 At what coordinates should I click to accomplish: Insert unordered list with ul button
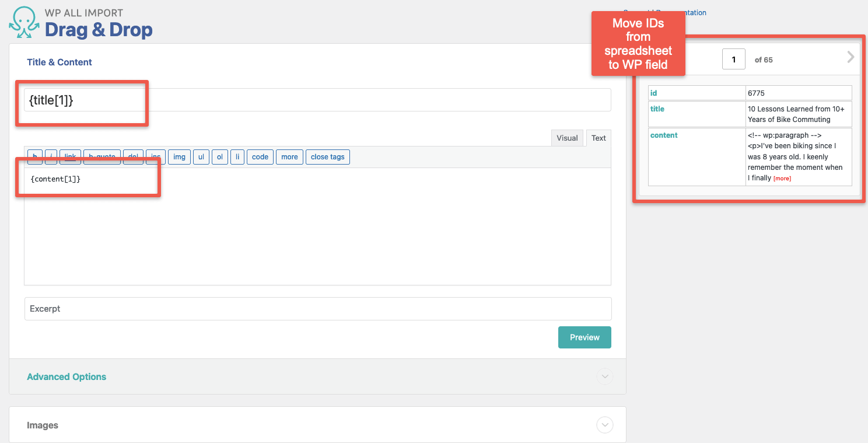coord(201,157)
